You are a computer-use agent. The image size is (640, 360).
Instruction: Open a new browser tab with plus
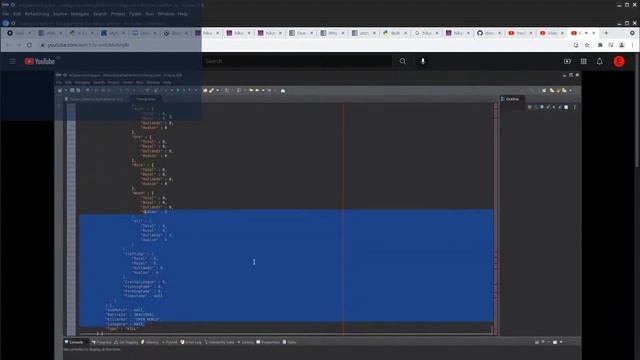[x=606, y=33]
